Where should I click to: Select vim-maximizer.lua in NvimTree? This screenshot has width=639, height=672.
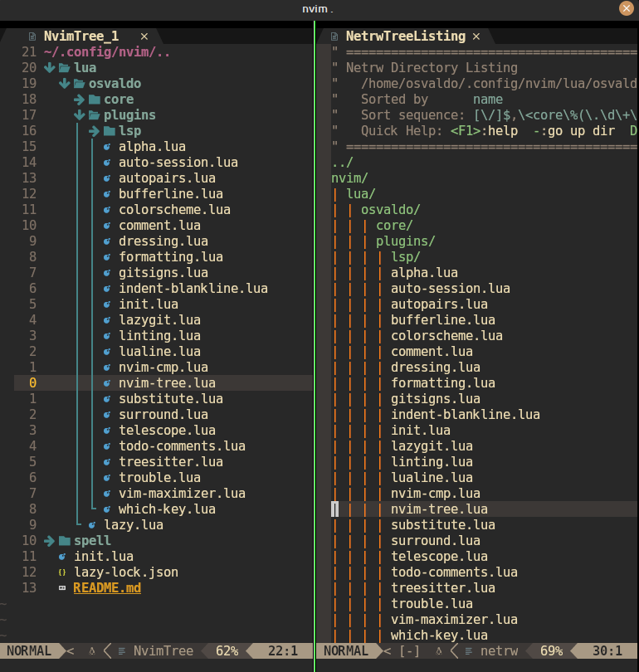pos(182,494)
